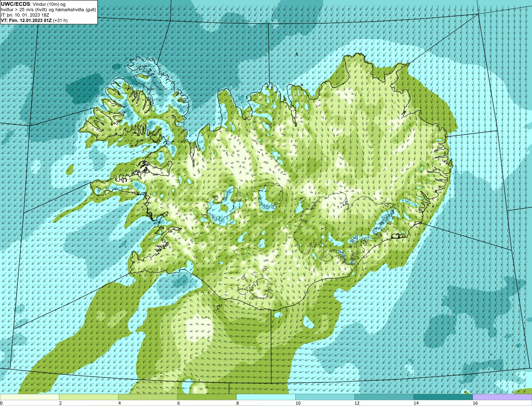Click the light green 2–4 legend swatch

point(89,397)
